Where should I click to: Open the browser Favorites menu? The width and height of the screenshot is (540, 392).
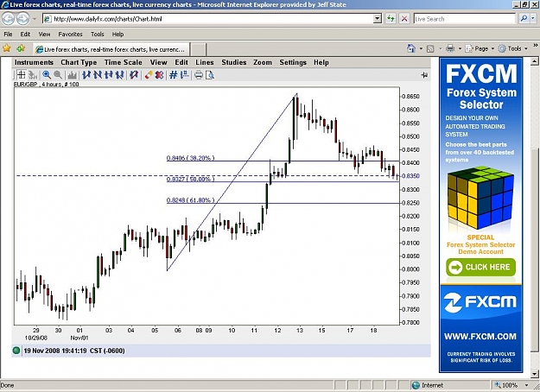70,34
